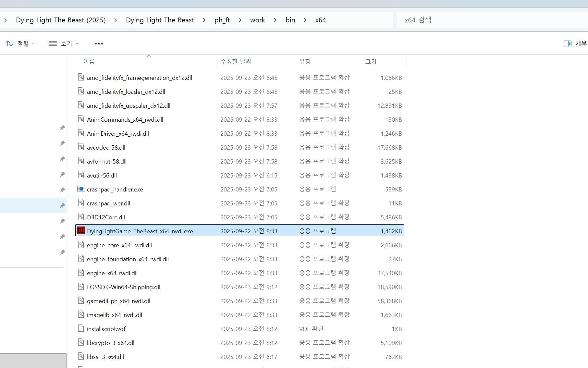Click the AnimDriver_x64_rwdi.dll file icon

[81, 133]
